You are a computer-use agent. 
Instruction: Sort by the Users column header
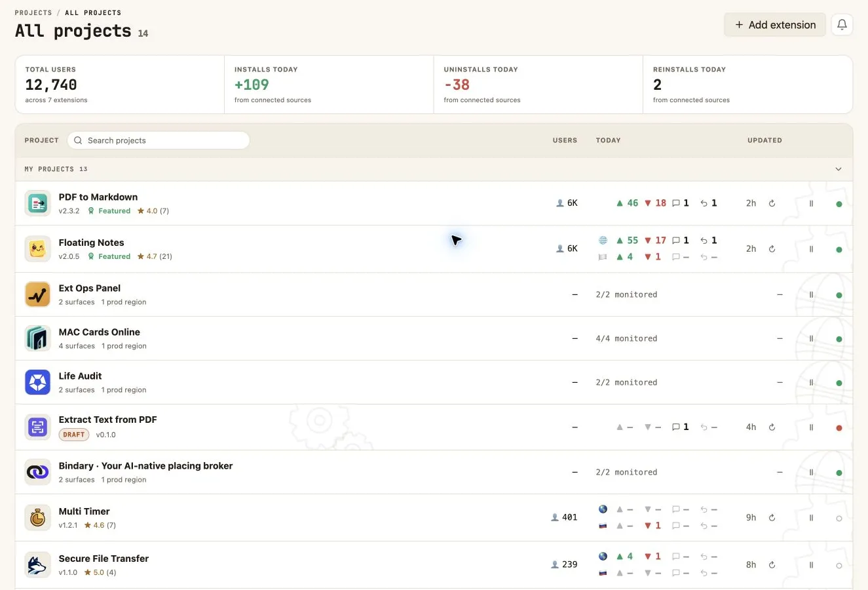point(565,140)
